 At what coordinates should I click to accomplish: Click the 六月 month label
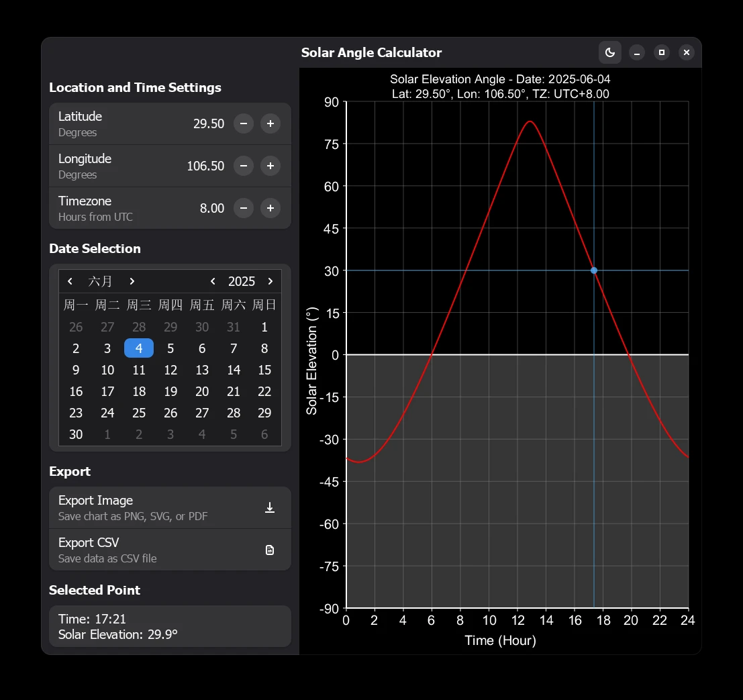pos(101,281)
